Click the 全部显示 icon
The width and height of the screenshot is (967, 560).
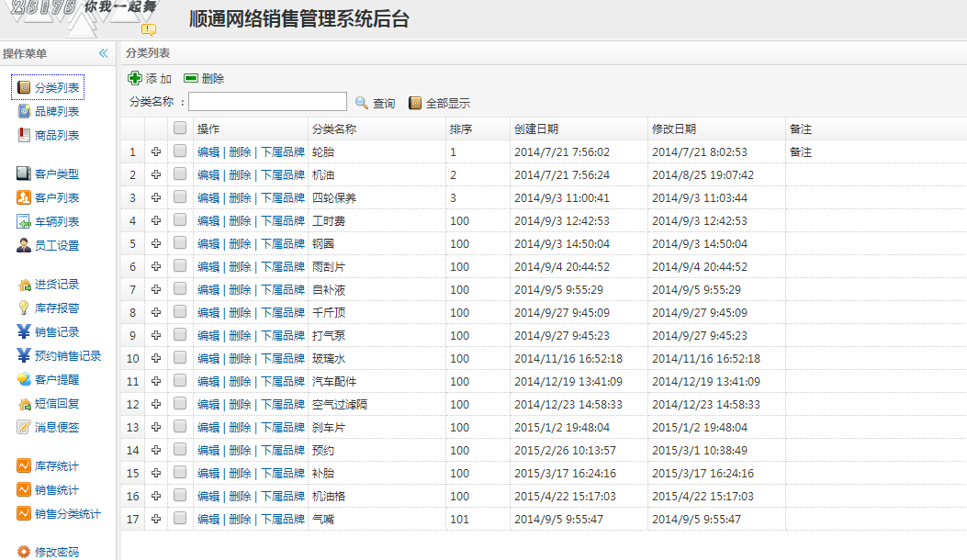coord(415,103)
